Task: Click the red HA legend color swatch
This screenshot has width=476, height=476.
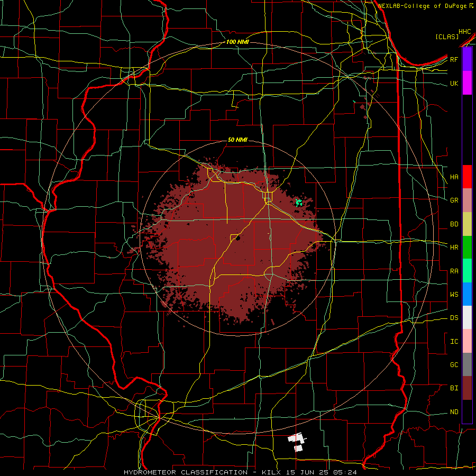Action: pyautogui.click(x=467, y=177)
